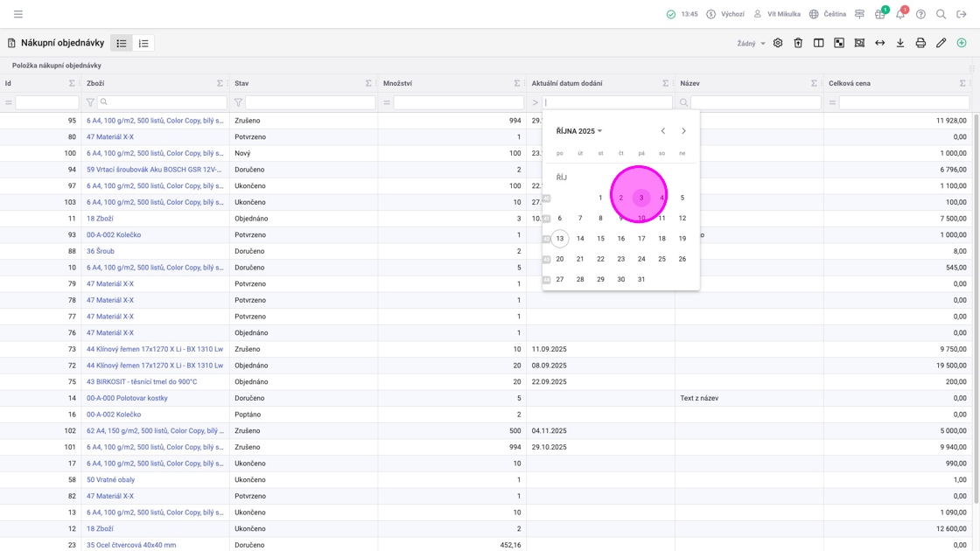Open the hamburger main menu
The image size is (980, 551).
18,14
